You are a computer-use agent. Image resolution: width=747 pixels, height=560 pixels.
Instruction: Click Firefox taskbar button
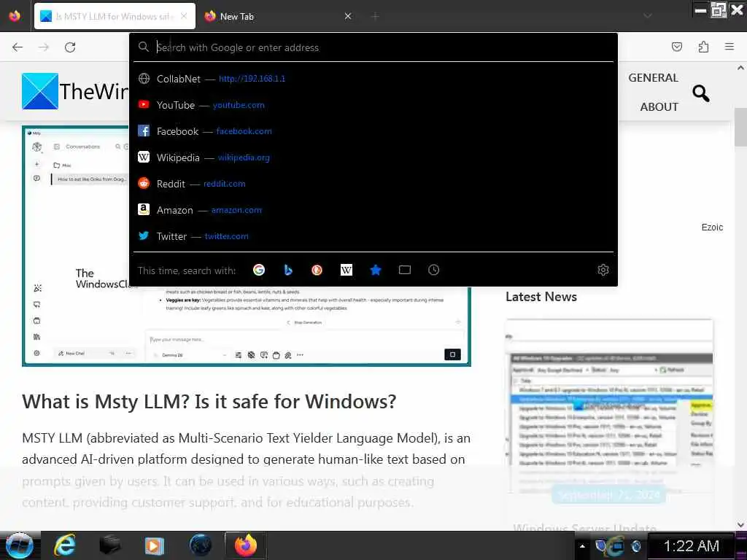245,545
